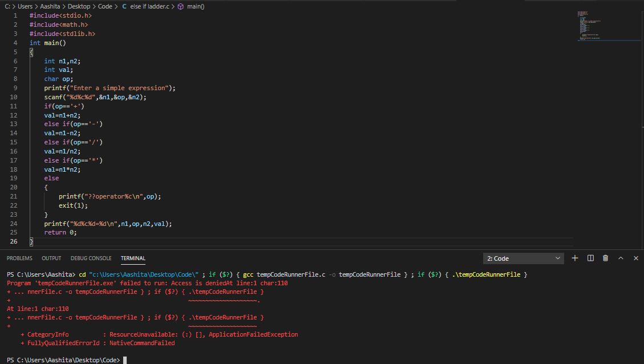Image resolution: width=644 pixels, height=364 pixels.
Task: Click the first 'At line:1 char:110' standalone line
Action: (38, 309)
